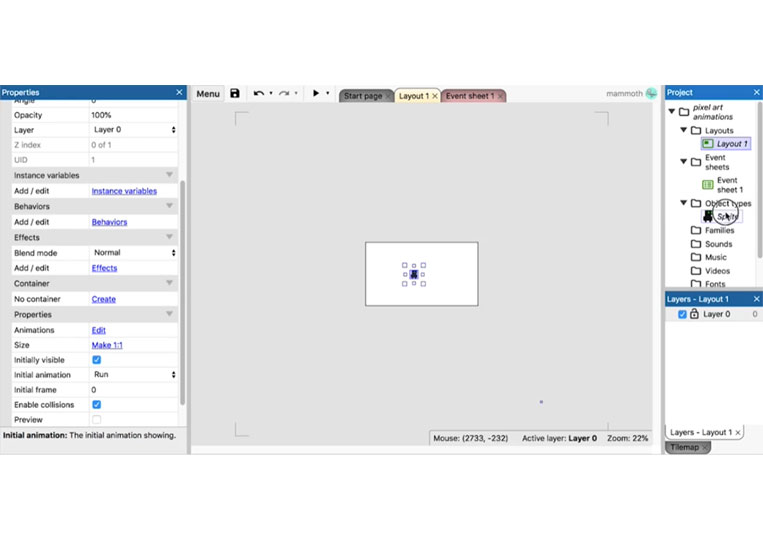Switch to the Event sheet 1 tab
The image size is (763, 541).
[470, 96]
